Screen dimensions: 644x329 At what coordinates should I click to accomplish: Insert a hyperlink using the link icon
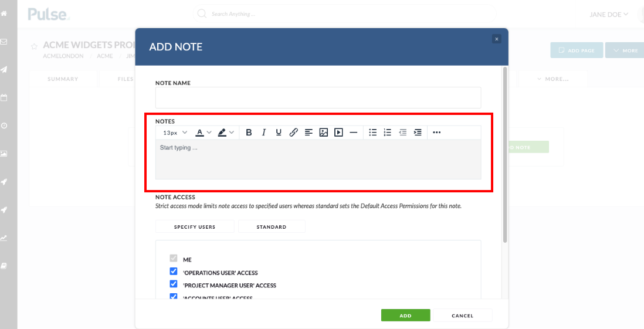(293, 133)
